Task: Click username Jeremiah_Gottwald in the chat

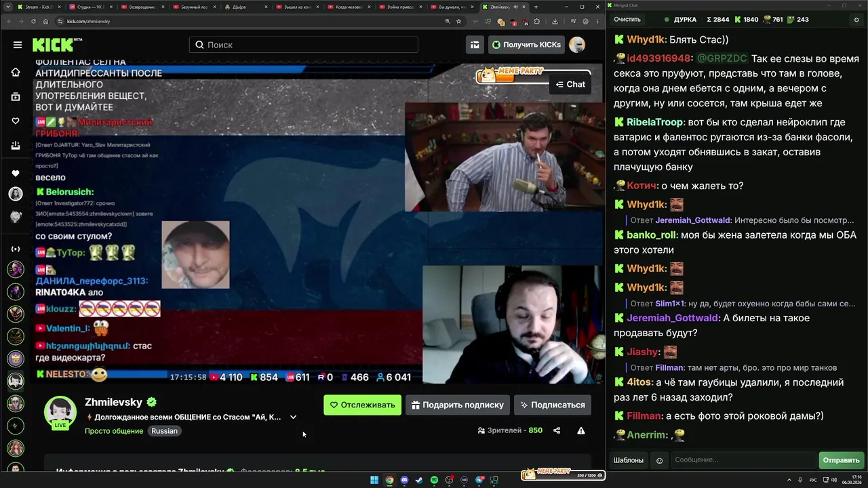Action: (x=672, y=318)
